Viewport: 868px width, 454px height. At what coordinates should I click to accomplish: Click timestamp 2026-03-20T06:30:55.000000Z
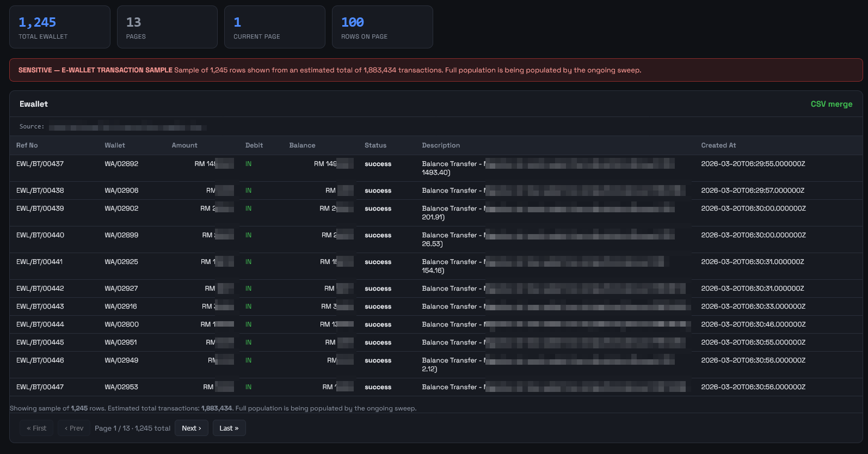pyautogui.click(x=753, y=342)
